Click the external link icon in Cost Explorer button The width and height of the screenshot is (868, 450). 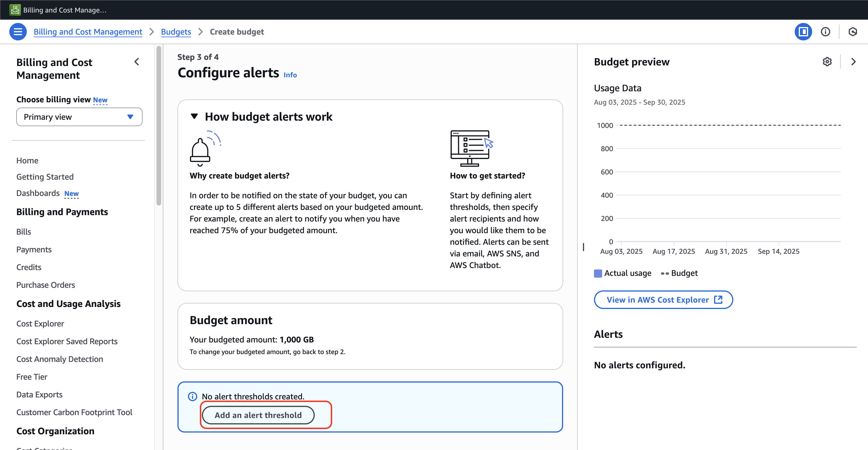tap(718, 299)
